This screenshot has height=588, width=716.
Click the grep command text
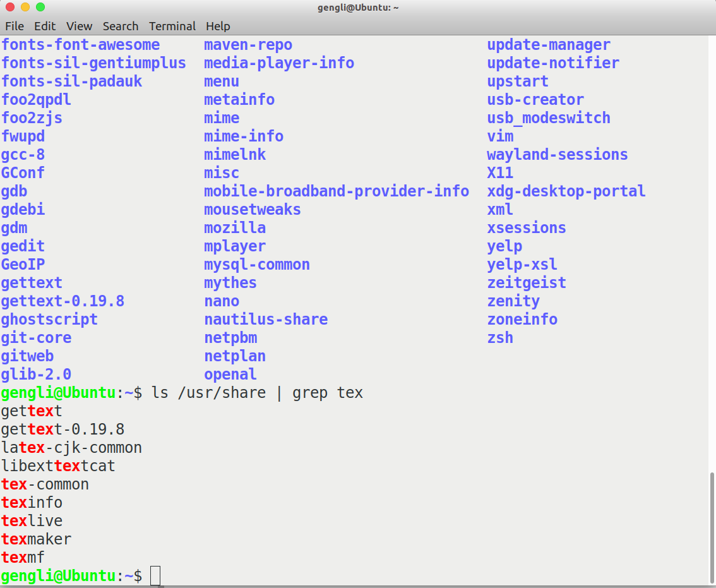[310, 392]
